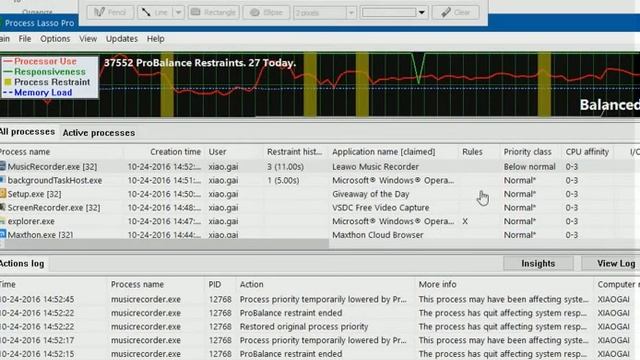Click the Below normal priority cell
Screen dimensions: 640x360
(529, 167)
